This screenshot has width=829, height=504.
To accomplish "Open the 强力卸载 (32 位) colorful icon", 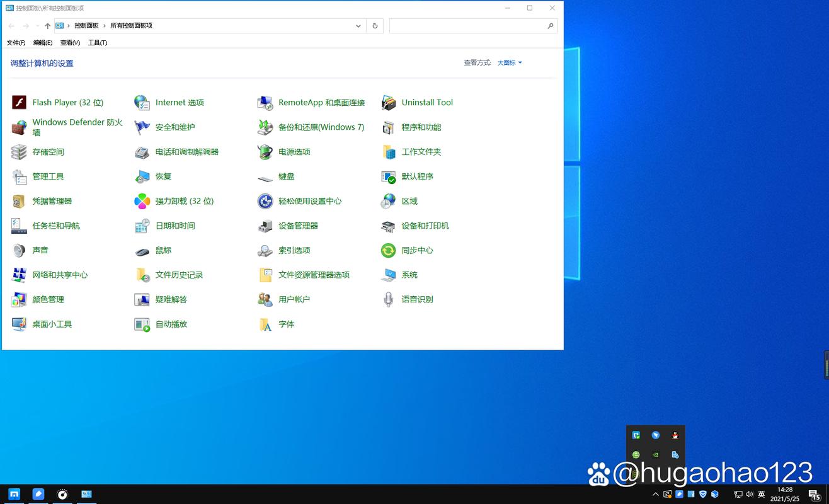I will tap(142, 202).
